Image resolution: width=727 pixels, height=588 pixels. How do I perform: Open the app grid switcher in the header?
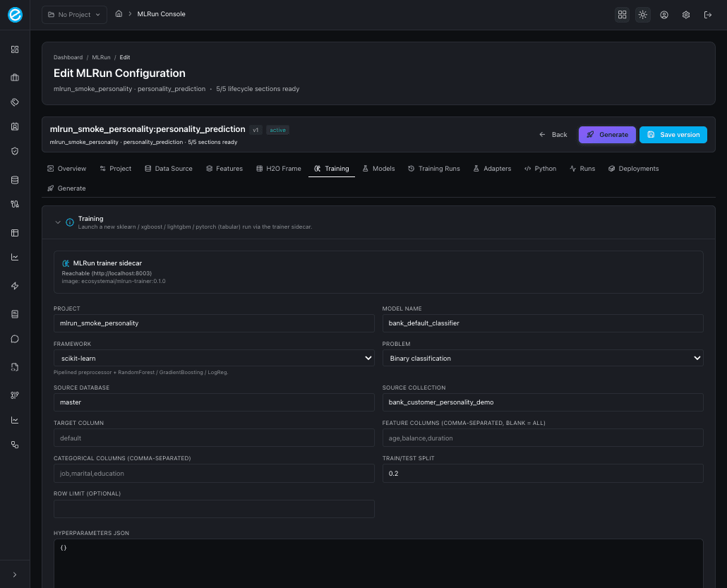[622, 14]
